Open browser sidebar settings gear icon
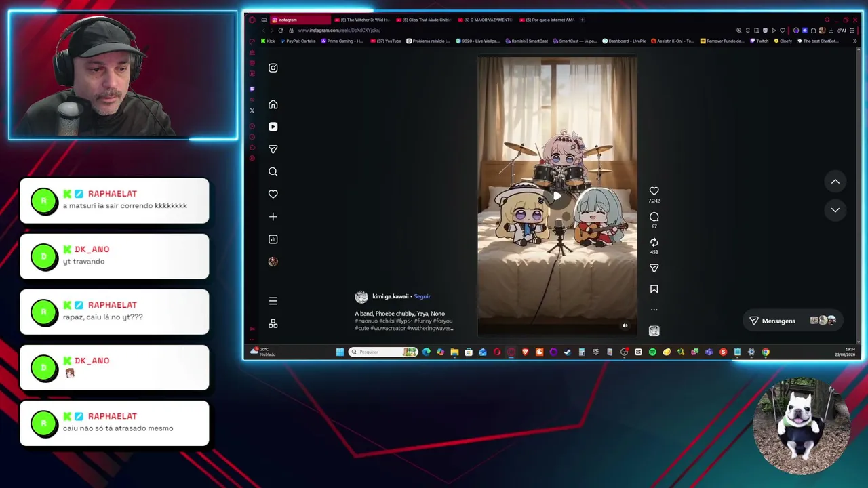This screenshot has height=488, width=868. tap(252, 158)
